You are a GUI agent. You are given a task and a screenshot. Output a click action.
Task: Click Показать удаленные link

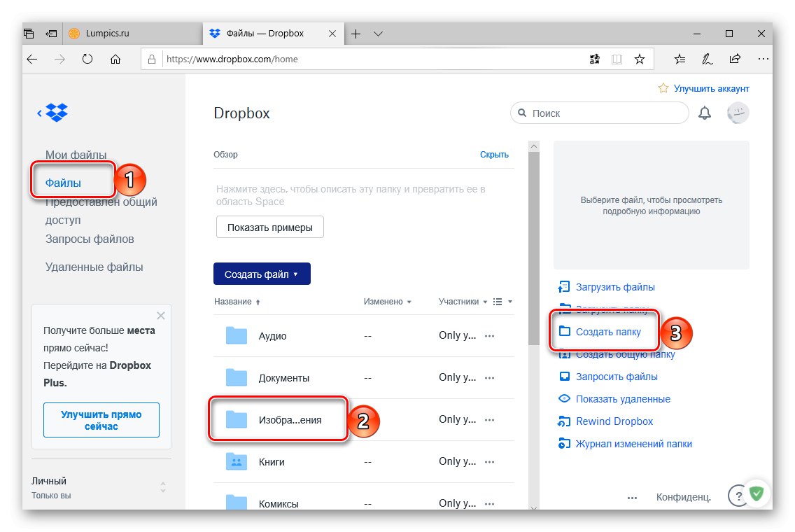point(623,398)
